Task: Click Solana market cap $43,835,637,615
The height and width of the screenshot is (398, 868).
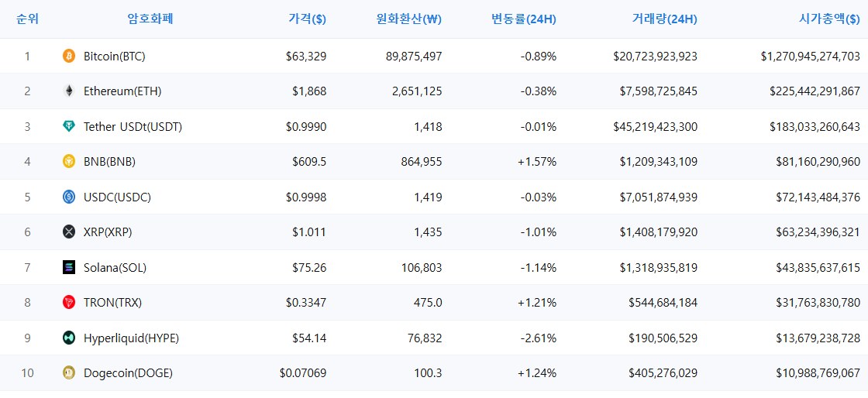Action: click(818, 268)
